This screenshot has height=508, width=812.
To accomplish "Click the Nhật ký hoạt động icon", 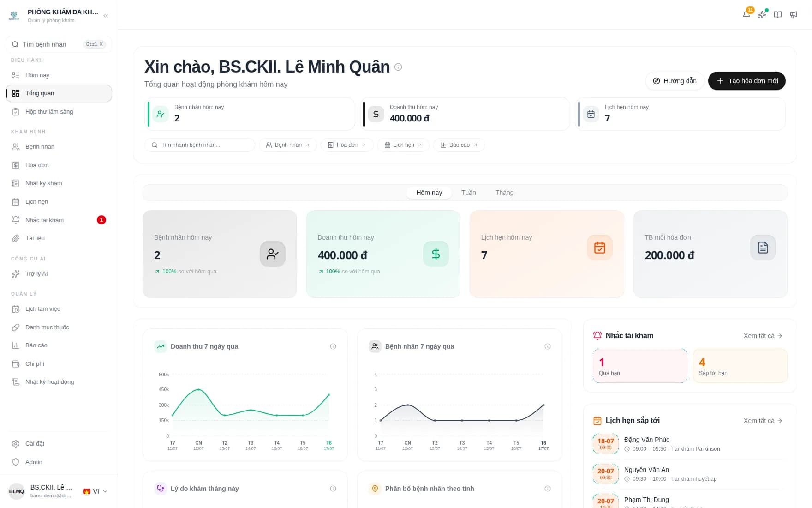I will 16,382.
